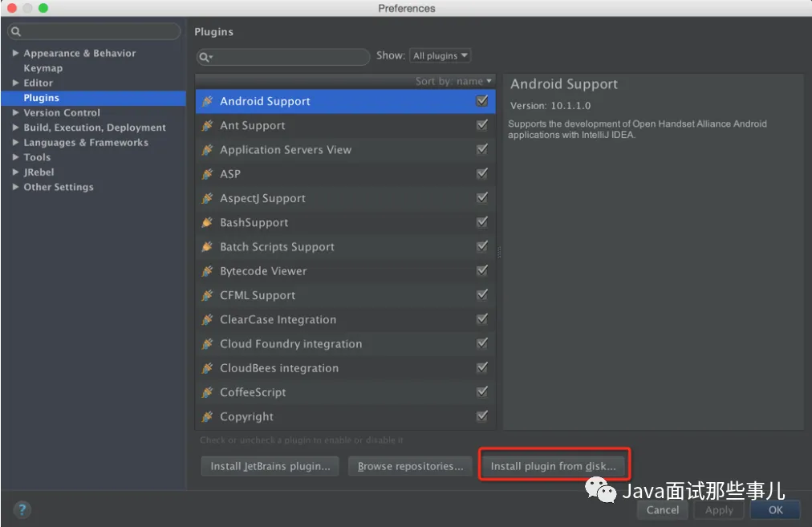Click the ASP plugin icon
This screenshot has height=527, width=812.
(207, 174)
